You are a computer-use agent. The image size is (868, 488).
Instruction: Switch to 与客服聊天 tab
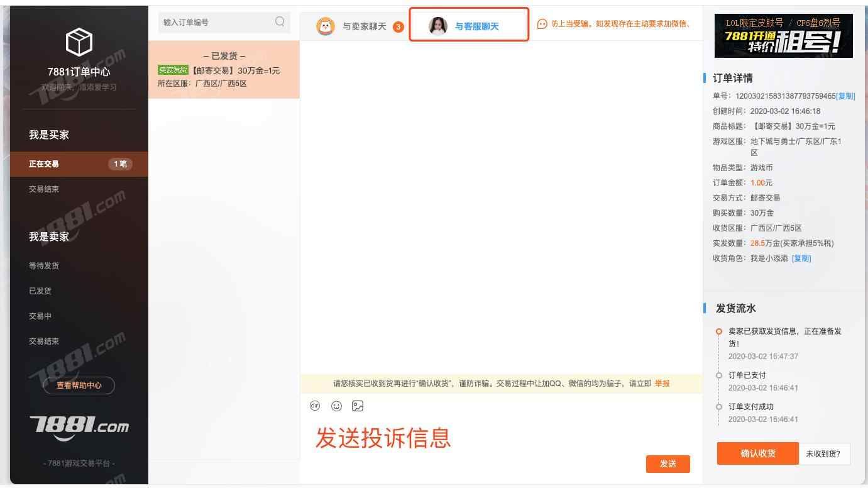pyautogui.click(x=469, y=26)
